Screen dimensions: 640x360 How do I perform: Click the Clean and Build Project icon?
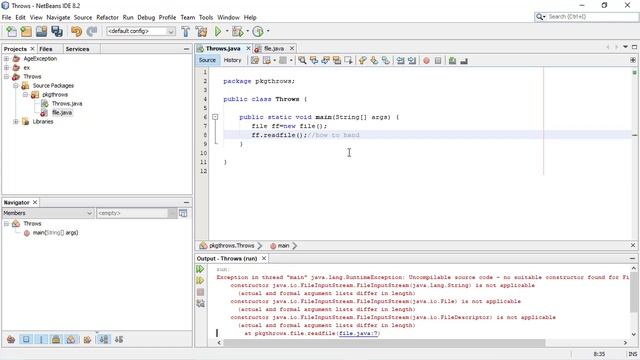click(201, 31)
